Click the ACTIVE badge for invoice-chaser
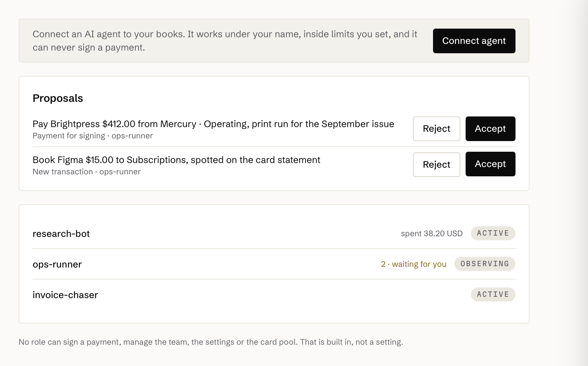588x366 pixels. (x=493, y=294)
